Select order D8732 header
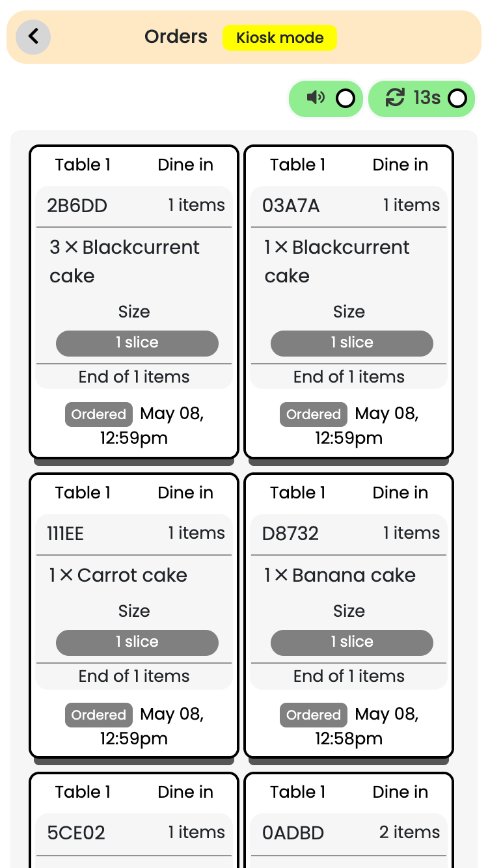Viewport: 488px width, 868px height. 348,534
